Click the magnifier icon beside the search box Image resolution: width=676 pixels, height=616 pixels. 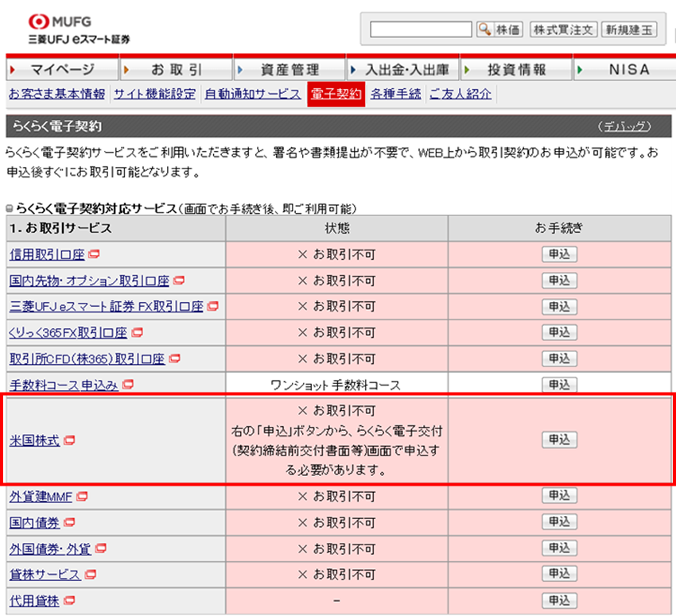coord(484,29)
